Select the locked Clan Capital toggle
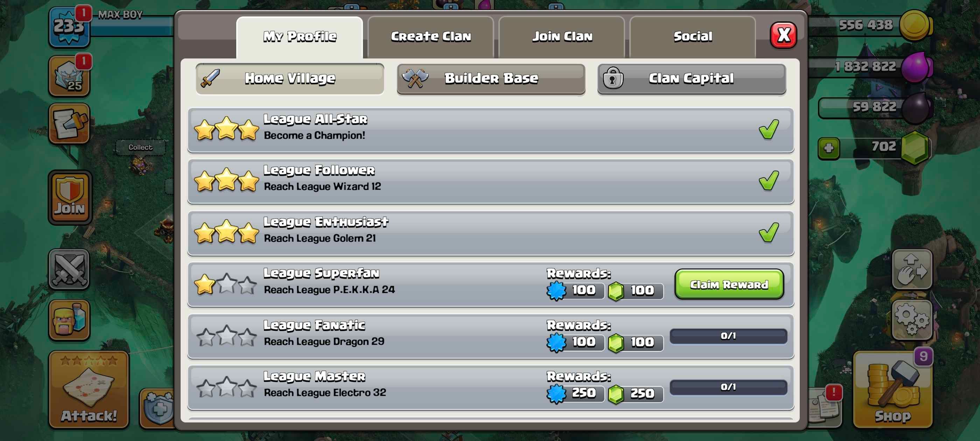 [691, 79]
